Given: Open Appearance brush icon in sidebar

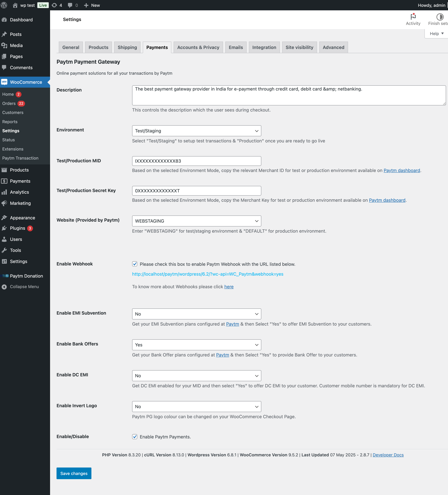Looking at the screenshot, I should click(x=4, y=218).
